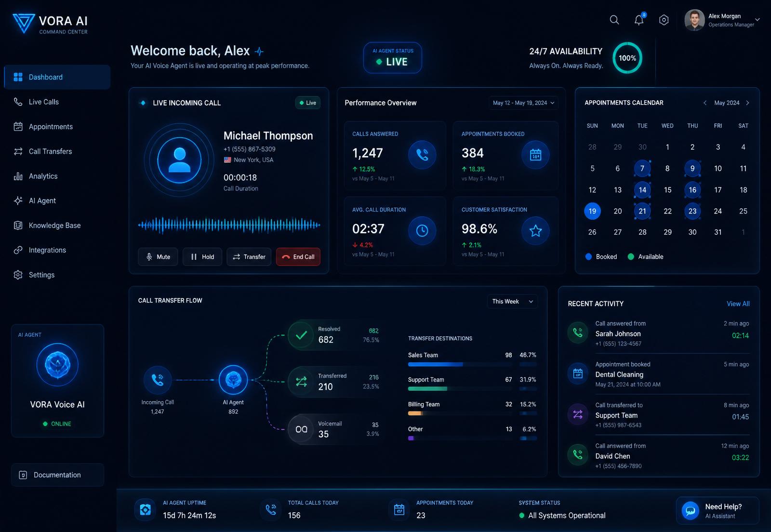Click Support Team transfer activity icon
This screenshot has width=771, height=532.
(578, 414)
